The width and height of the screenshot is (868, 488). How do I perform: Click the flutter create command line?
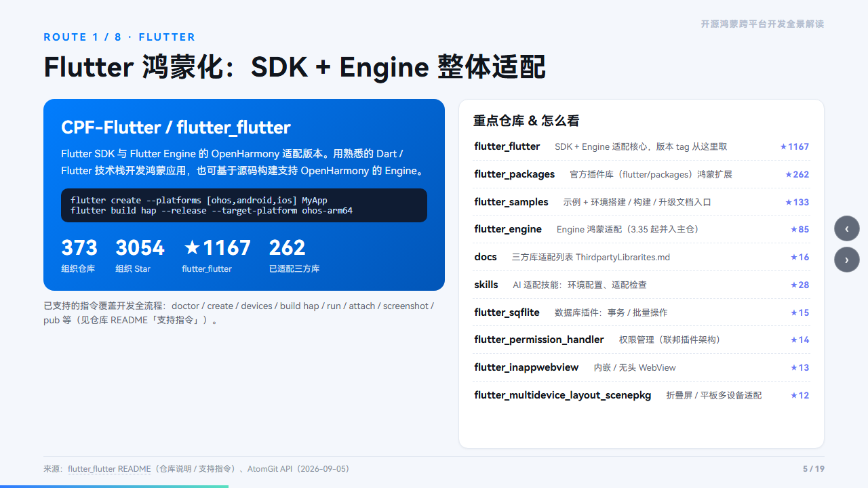click(199, 201)
